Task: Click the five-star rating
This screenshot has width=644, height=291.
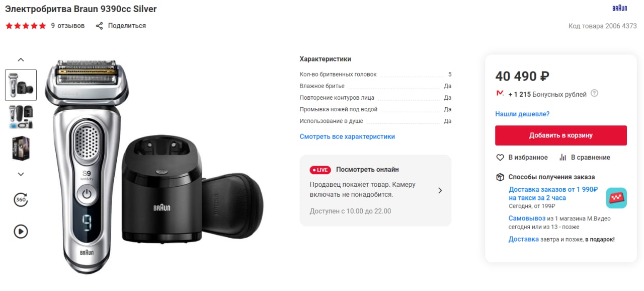Action: tap(26, 26)
